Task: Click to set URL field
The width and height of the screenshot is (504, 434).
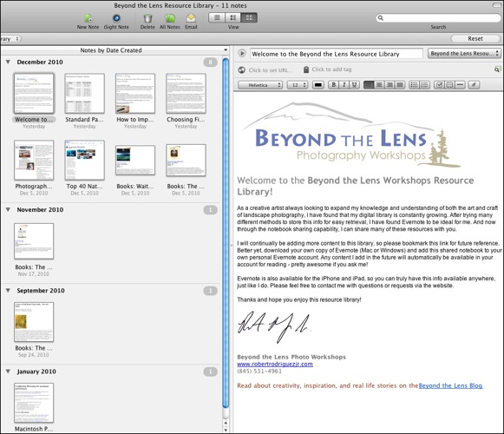Action: [x=271, y=69]
